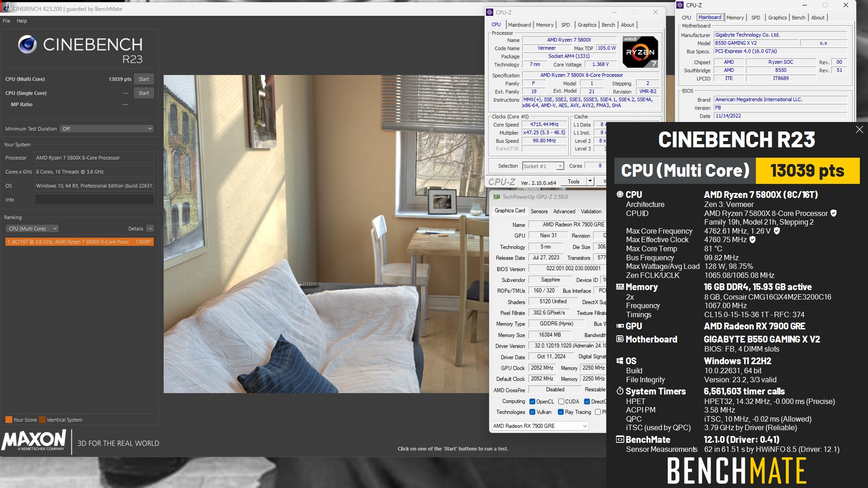Click the GPU-Z title bar icon
This screenshot has height=488, width=868.
496,197
